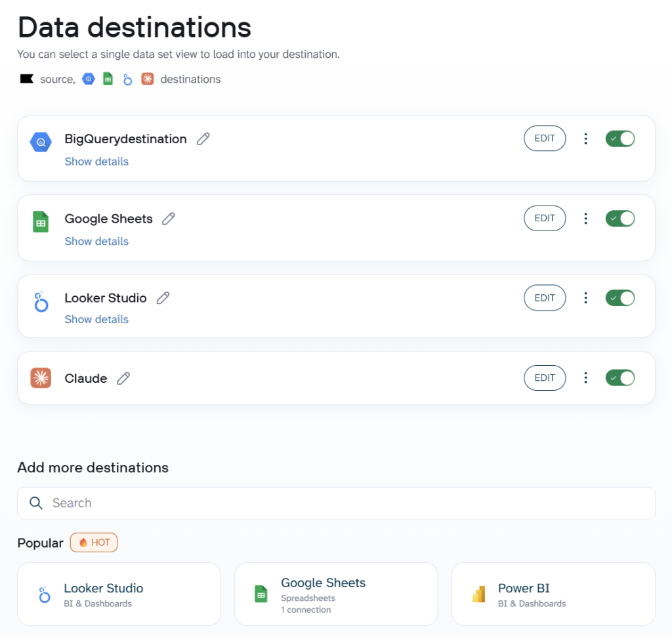Image resolution: width=672 pixels, height=637 pixels.
Task: Expand Show details under Looker Studio
Action: click(96, 319)
